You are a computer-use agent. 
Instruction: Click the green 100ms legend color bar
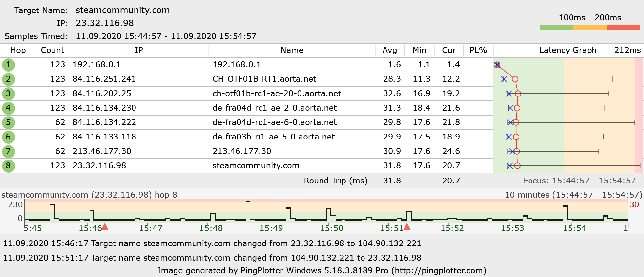(x=556, y=28)
